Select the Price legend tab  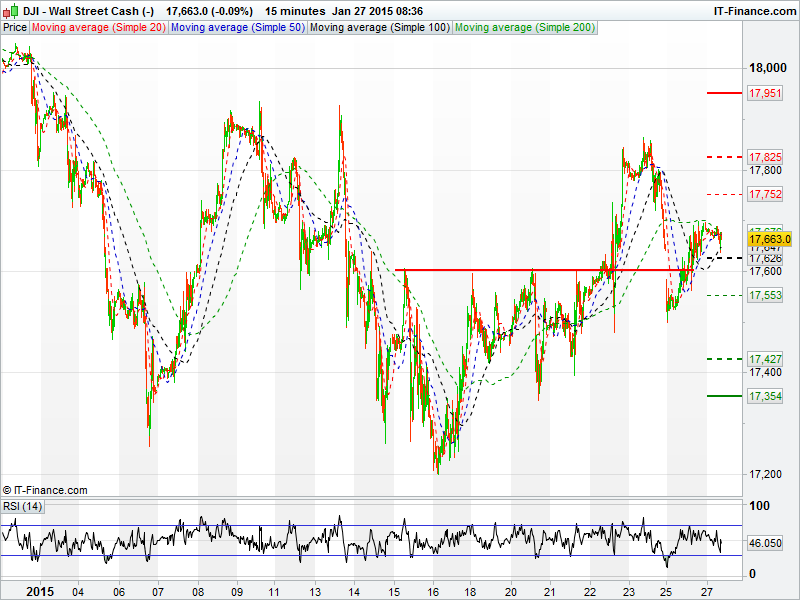[15, 27]
